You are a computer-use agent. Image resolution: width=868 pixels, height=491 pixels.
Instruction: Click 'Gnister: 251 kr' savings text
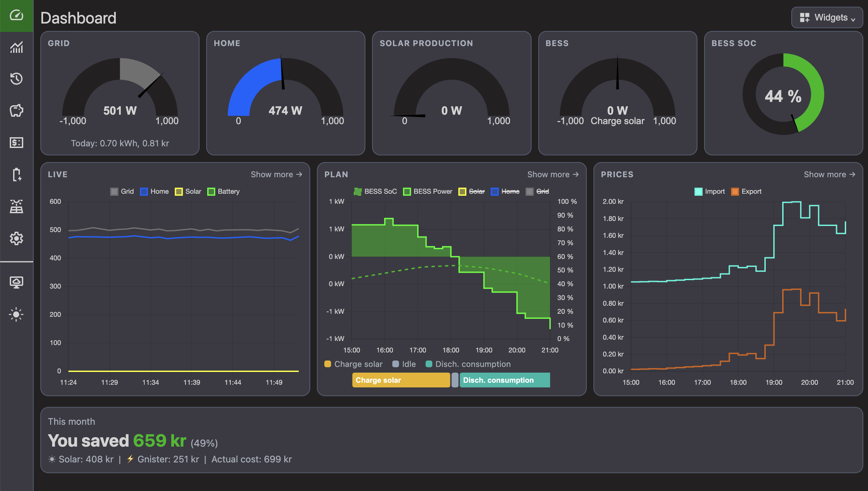[168, 459]
